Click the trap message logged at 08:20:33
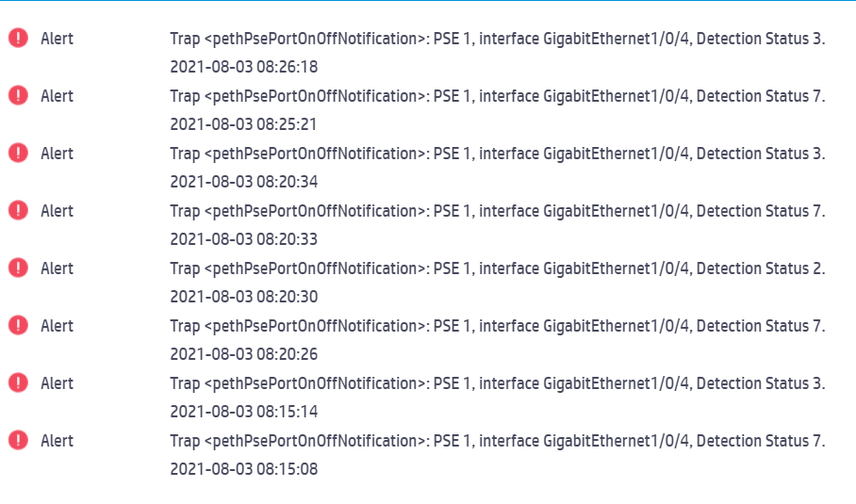The width and height of the screenshot is (856, 504). [497, 211]
